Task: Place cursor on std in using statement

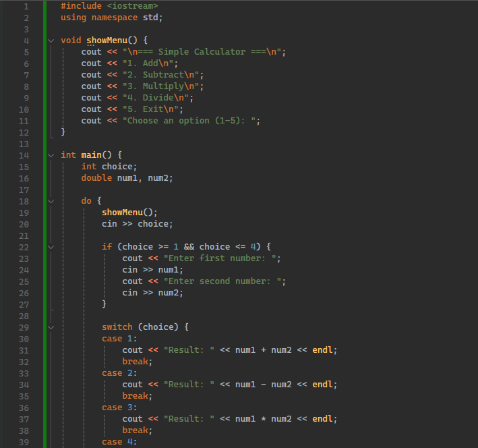Action: (152, 18)
